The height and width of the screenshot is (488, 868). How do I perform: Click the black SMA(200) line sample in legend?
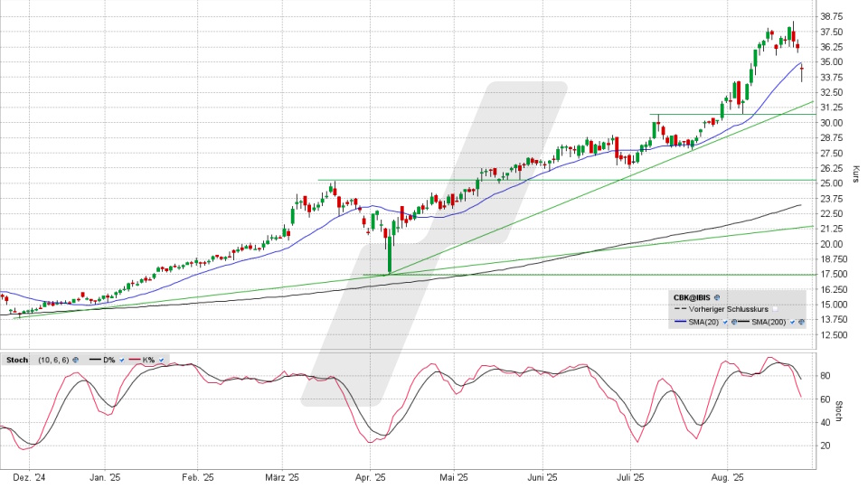click(743, 322)
